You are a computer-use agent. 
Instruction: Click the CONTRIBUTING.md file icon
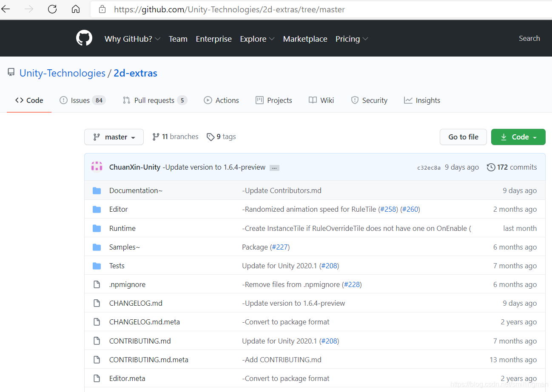[97, 341]
